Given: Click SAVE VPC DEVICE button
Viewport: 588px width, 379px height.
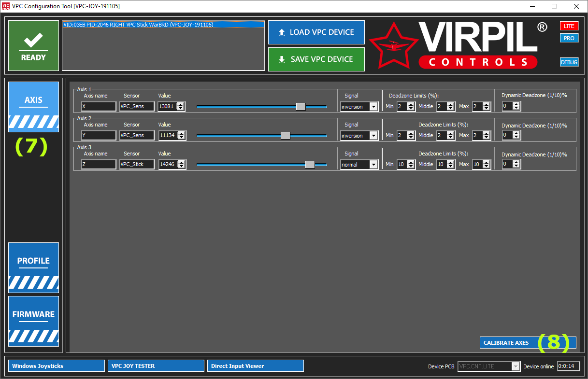Looking at the screenshot, I should (x=316, y=59).
